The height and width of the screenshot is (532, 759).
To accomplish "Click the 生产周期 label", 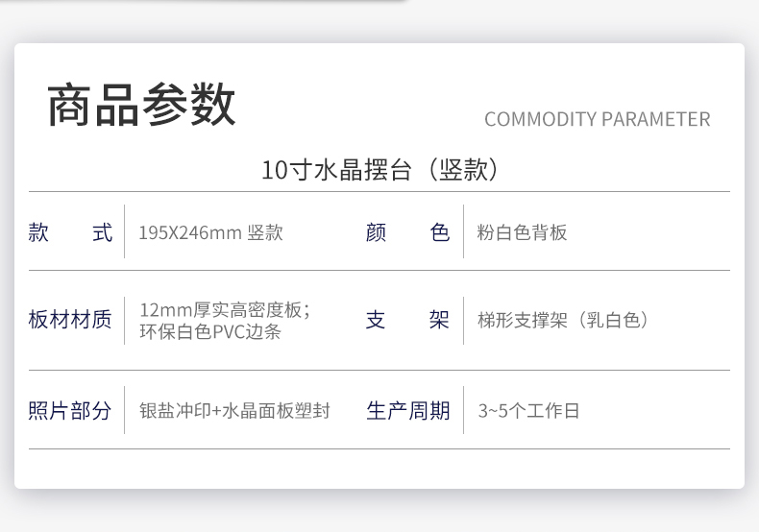I will 408,411.
